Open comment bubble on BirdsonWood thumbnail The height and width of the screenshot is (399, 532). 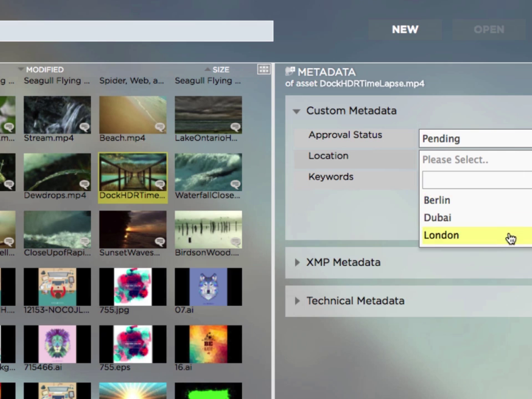click(236, 242)
